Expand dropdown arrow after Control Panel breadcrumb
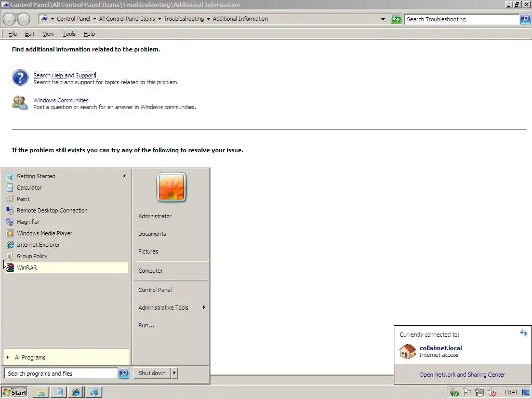This screenshot has width=532, height=399. point(95,19)
